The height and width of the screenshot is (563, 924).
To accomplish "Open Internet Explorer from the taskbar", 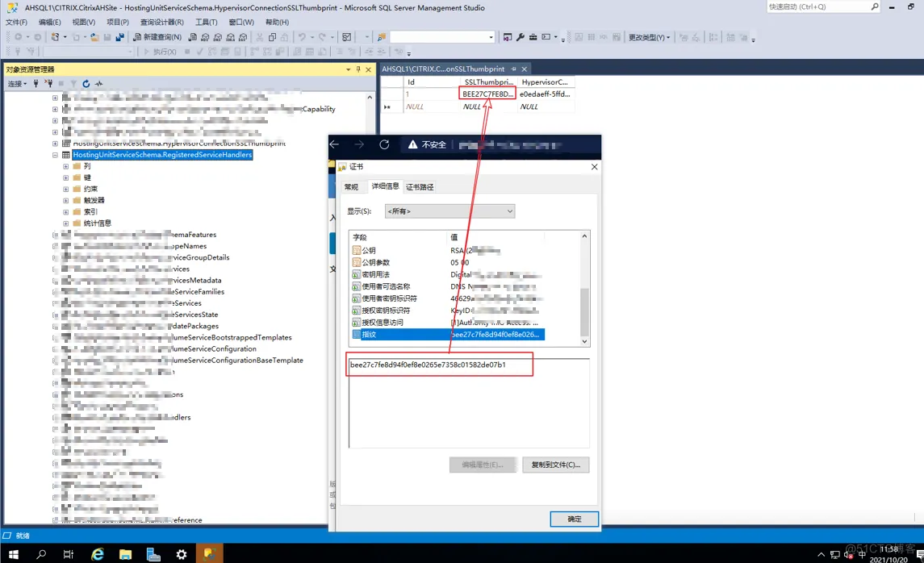I will click(x=97, y=554).
